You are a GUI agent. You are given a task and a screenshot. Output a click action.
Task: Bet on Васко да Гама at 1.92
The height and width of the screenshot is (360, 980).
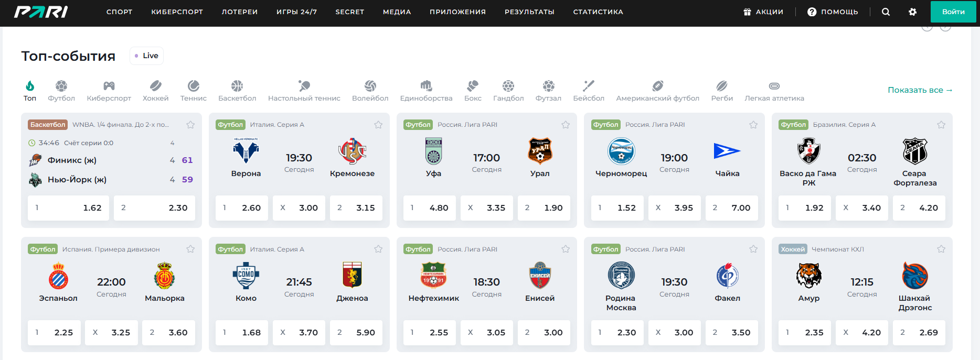(x=805, y=208)
